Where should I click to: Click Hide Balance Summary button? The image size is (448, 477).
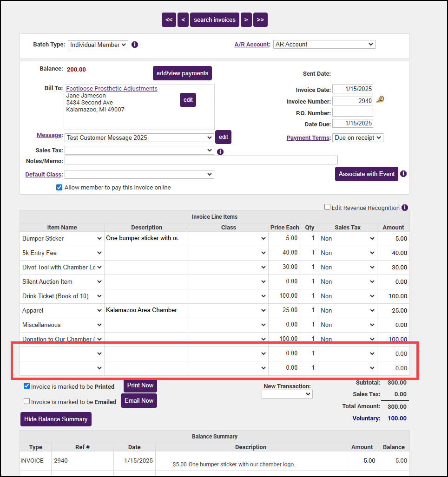56,419
